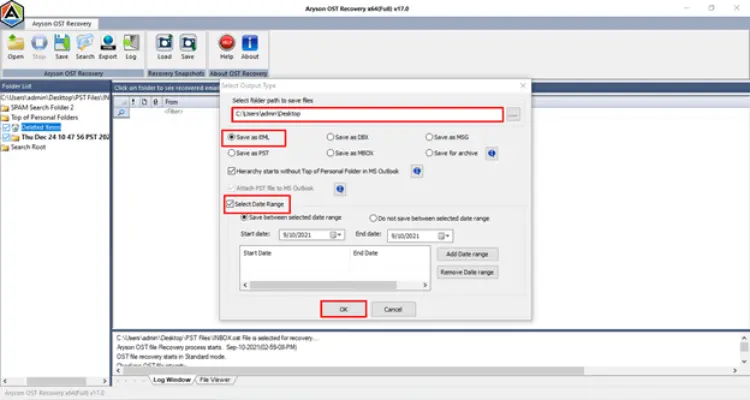750x400 pixels.
Task: Switch to the Log Window tab
Action: coord(172,380)
